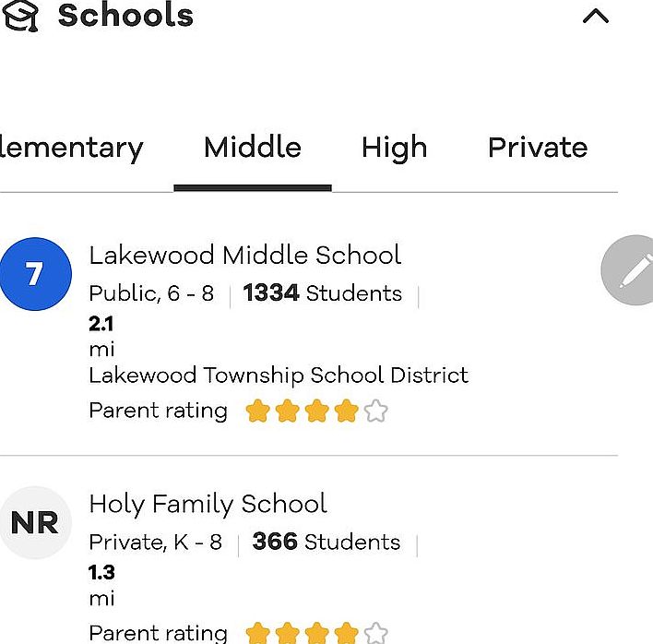Click the 1334 Students count
This screenshot has width=653, height=644.
[x=322, y=292]
